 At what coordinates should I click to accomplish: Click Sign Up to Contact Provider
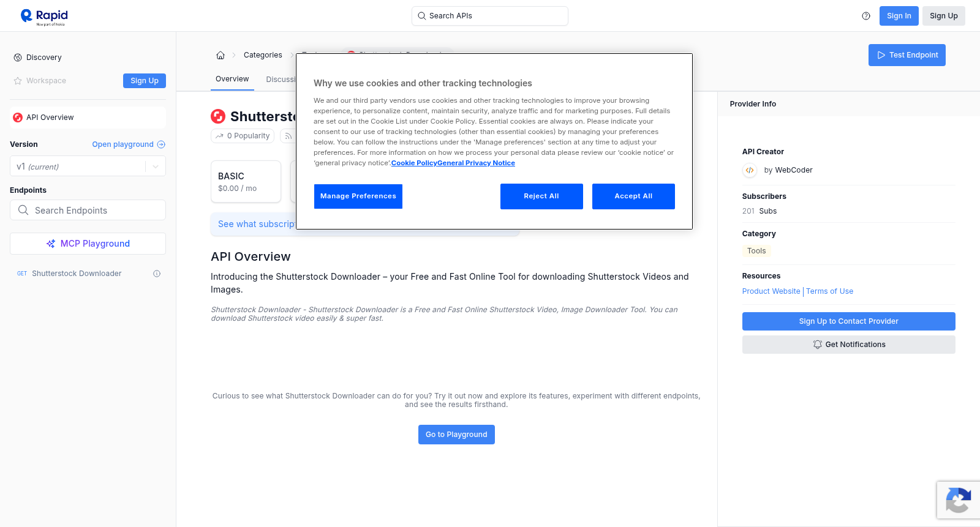pyautogui.click(x=849, y=321)
